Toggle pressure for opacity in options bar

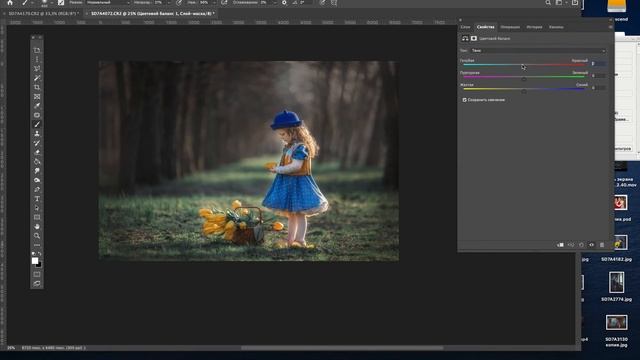tap(179, 2)
